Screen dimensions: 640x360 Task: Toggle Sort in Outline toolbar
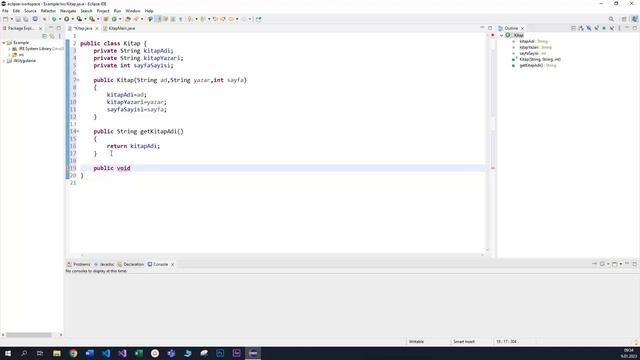(581, 28)
